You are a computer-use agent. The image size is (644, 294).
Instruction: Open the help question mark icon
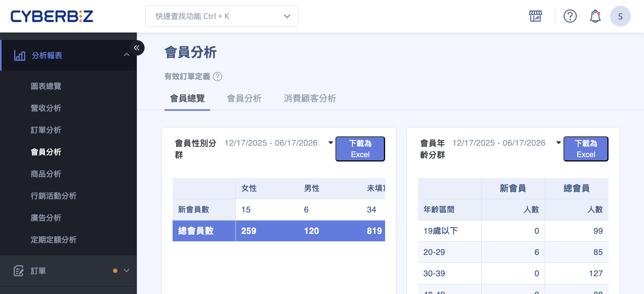tap(570, 16)
